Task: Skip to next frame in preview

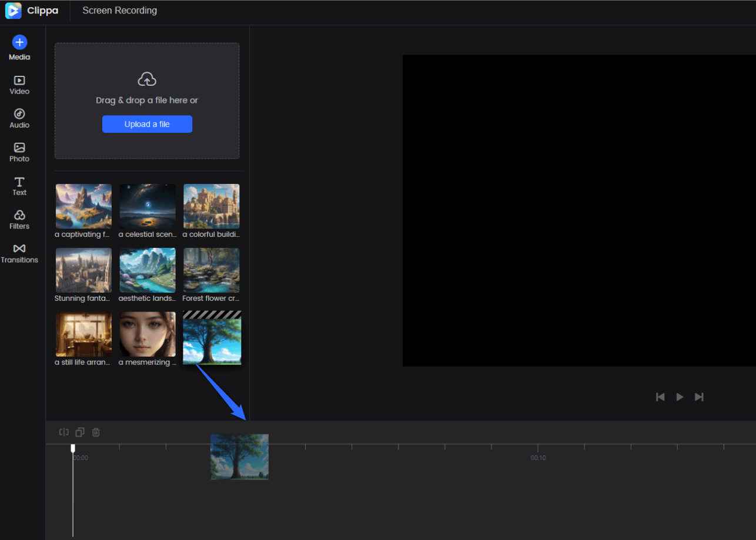Action: 699,397
